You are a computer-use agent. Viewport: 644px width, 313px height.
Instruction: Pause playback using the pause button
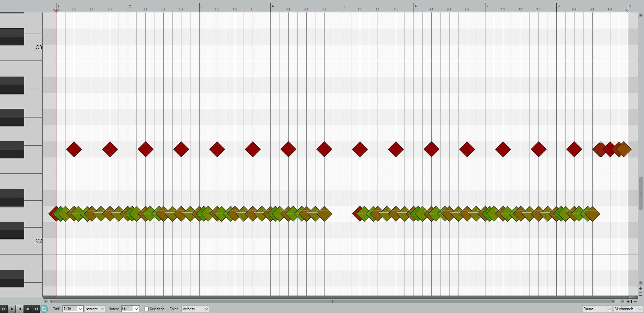coord(20,309)
